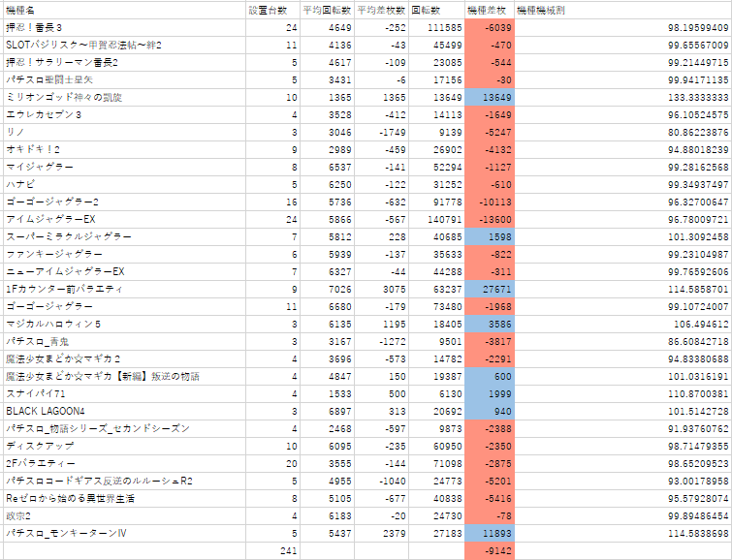
Task: Select the ゴーゴージャグラー2 cell
Action: pos(124,202)
